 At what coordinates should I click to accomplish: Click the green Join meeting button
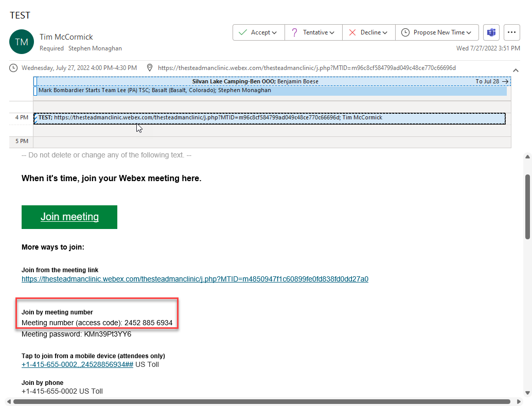click(69, 217)
